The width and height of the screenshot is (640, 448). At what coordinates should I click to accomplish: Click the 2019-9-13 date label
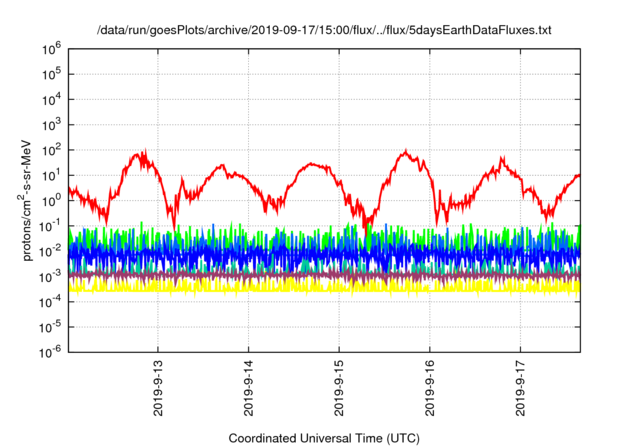158,388
